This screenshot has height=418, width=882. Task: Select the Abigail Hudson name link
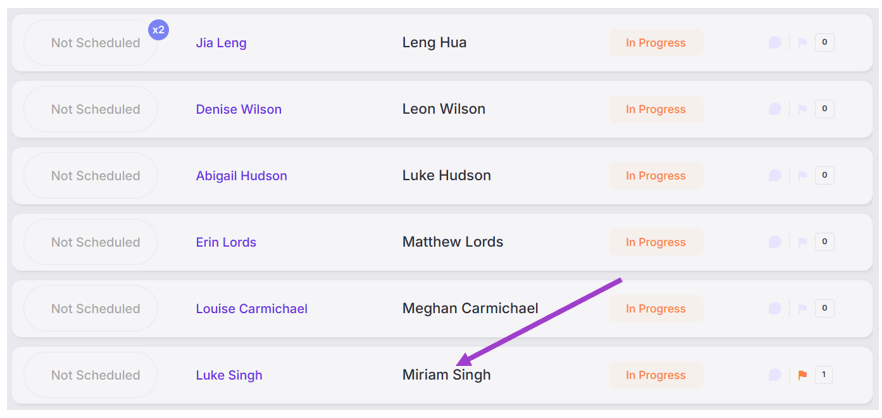(241, 175)
